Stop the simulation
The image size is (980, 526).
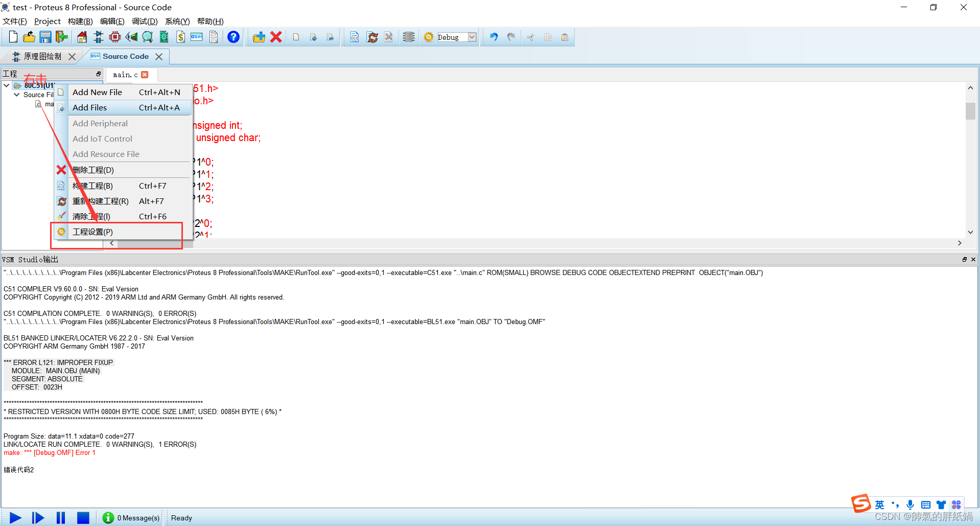pyautogui.click(x=83, y=518)
